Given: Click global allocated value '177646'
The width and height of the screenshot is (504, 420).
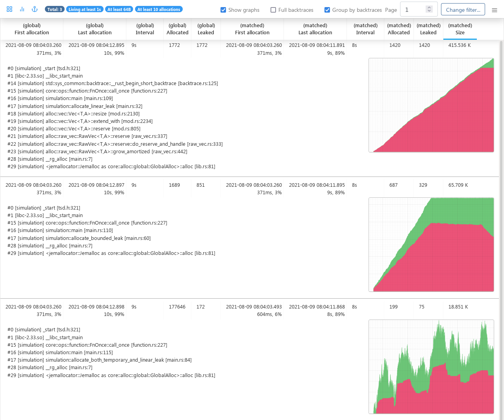Looking at the screenshot, I should click(177, 307).
